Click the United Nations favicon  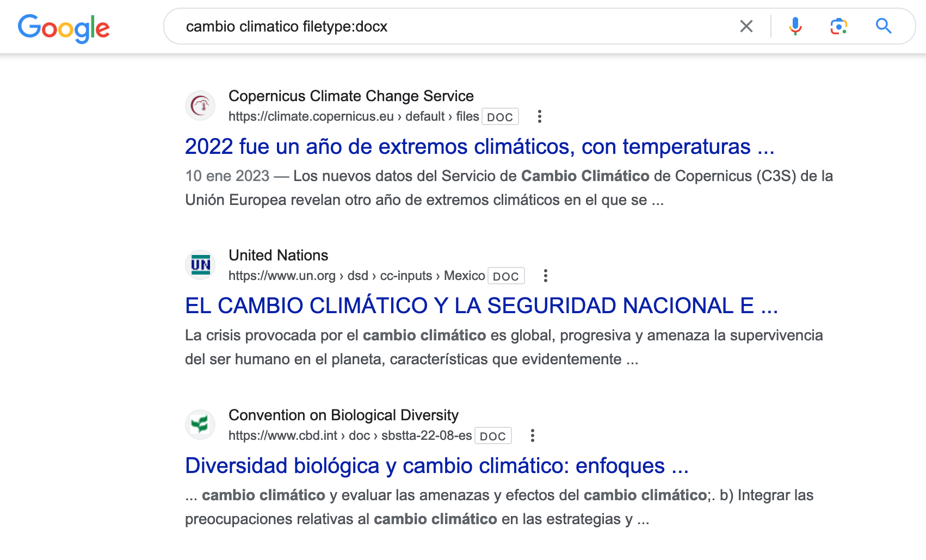(x=200, y=265)
